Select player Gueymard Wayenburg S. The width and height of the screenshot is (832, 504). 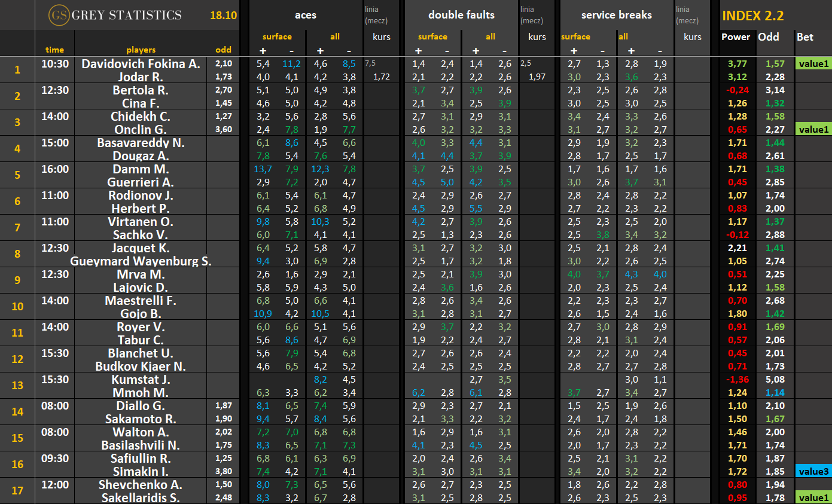141,261
